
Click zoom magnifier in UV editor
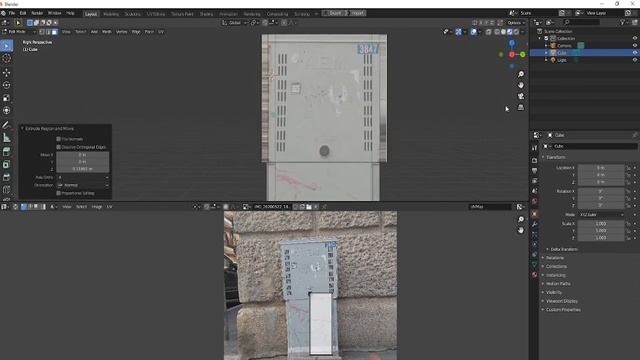521,220
